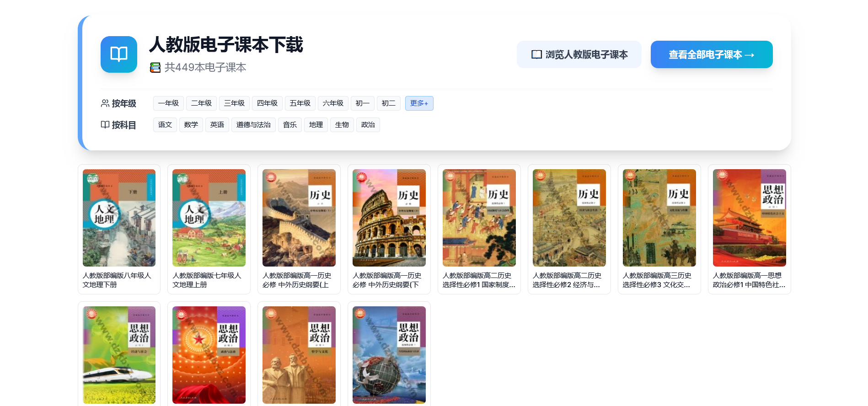Open 选择性必修1 国家制度 history cover
The image size is (868, 406).
[479, 218]
